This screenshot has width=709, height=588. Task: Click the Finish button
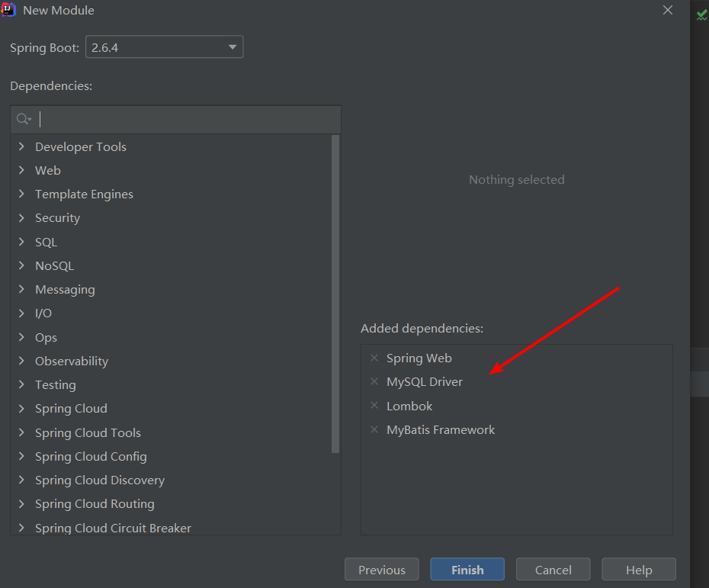(x=467, y=570)
